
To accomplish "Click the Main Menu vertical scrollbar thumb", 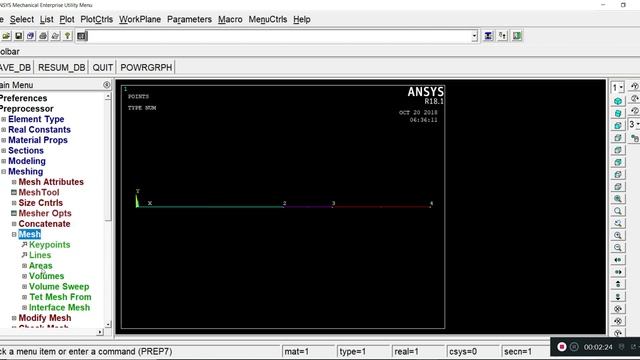I will [x=108, y=161].
